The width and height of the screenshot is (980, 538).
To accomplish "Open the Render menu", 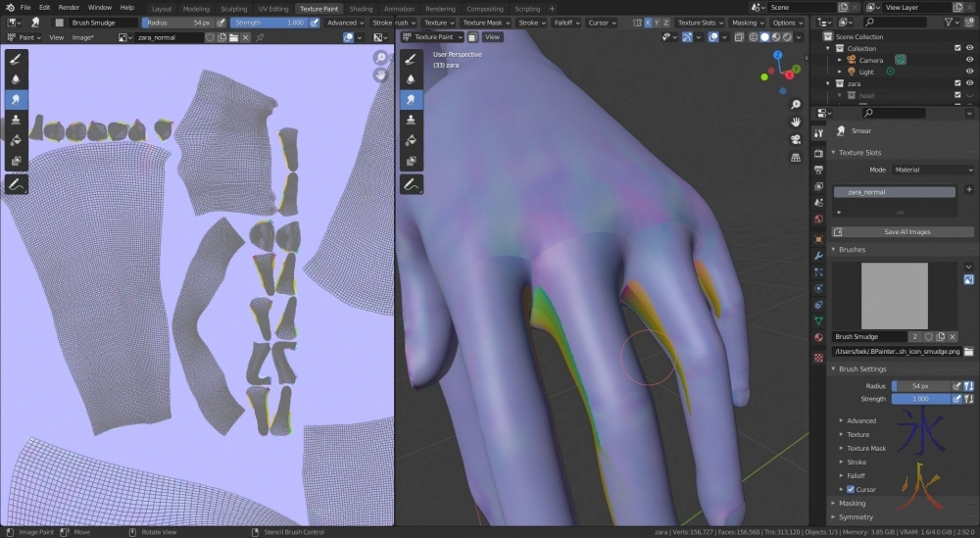I will point(69,8).
